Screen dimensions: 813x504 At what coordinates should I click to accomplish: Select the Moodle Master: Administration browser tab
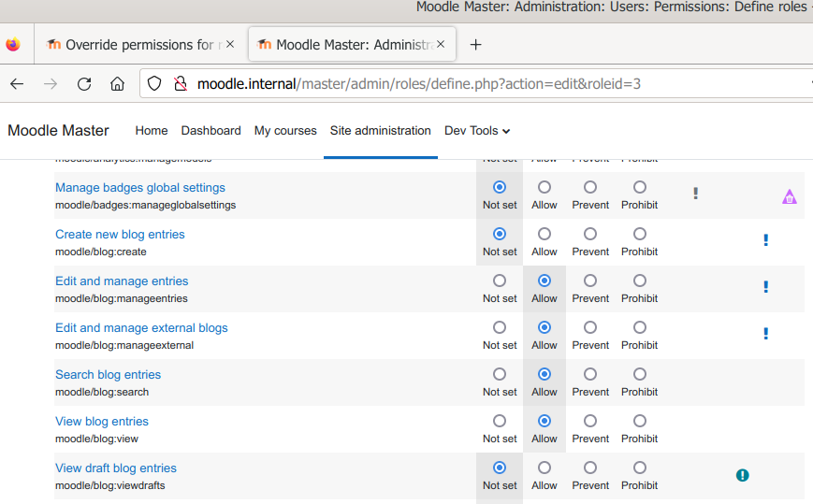[353, 45]
